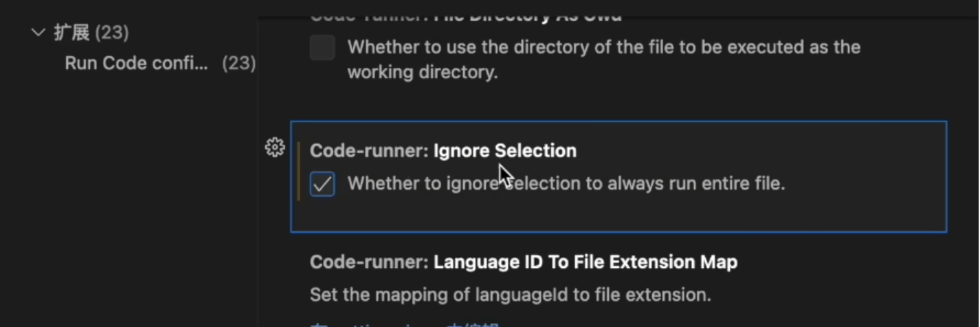Click the "working directory" description text

(x=422, y=72)
